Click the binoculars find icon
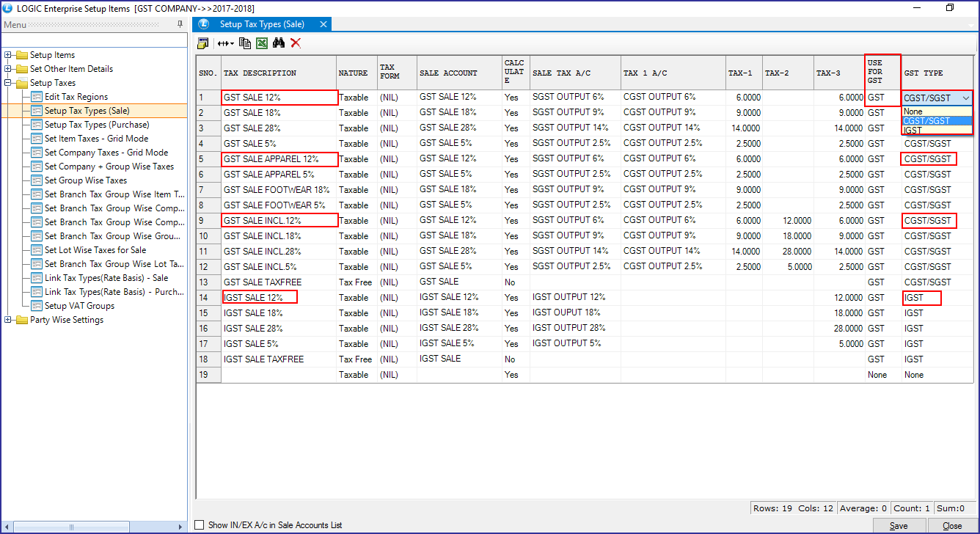 coord(279,43)
